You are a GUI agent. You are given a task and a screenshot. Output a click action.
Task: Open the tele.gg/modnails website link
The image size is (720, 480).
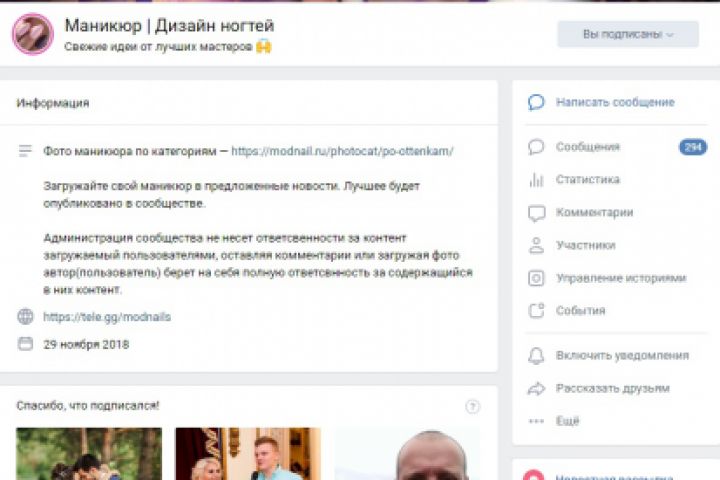pyautogui.click(x=107, y=317)
